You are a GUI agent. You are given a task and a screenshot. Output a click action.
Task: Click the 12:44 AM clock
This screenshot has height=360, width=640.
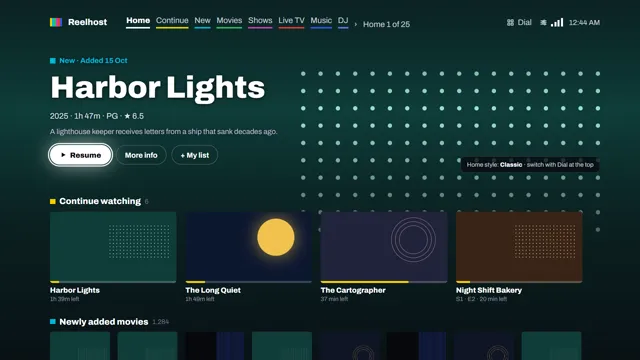(x=584, y=22)
